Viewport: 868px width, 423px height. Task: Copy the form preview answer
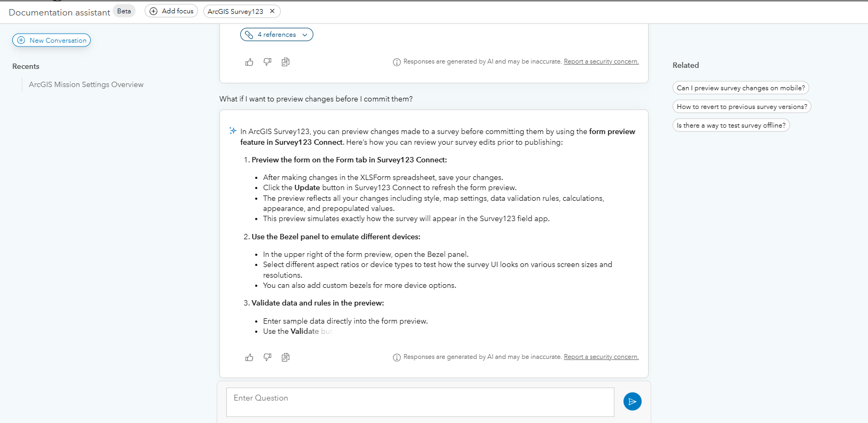(286, 357)
